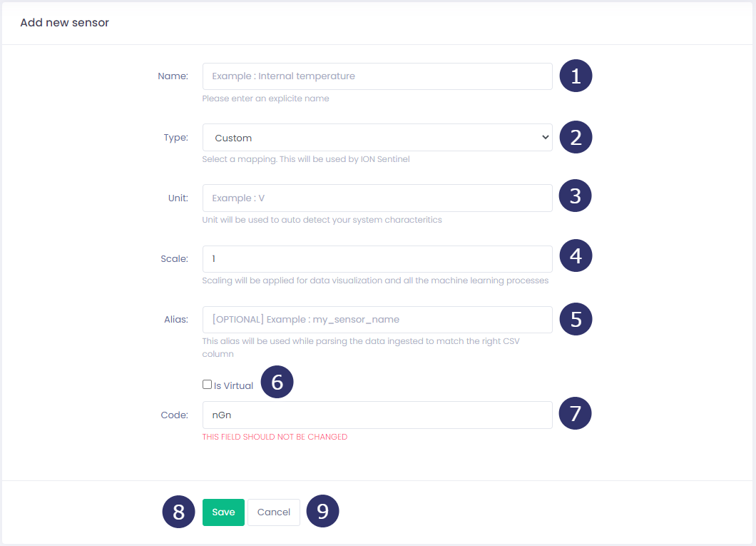Click the circle badge number 2
Image resolution: width=756 pixels, height=546 pixels.
tap(576, 137)
